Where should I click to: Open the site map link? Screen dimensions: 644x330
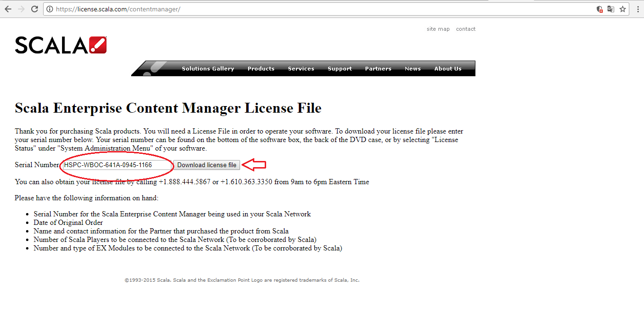coord(438,29)
